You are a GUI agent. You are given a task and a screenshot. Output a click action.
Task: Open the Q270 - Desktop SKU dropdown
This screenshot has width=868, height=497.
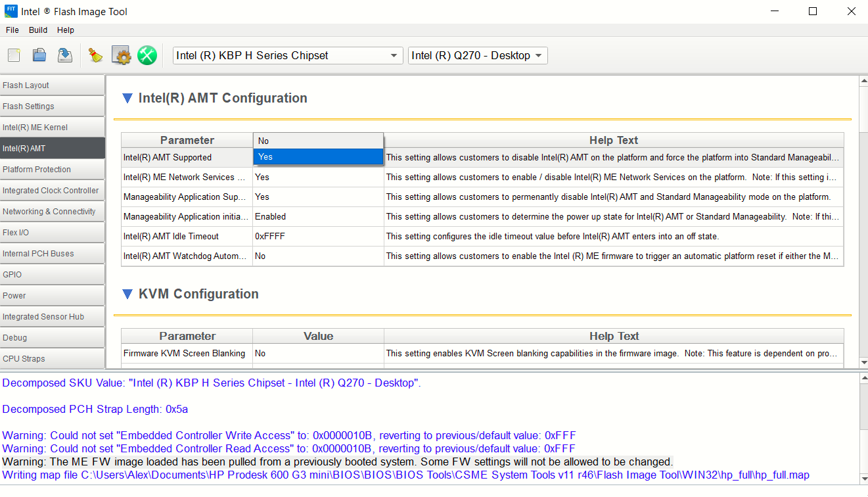(x=478, y=55)
